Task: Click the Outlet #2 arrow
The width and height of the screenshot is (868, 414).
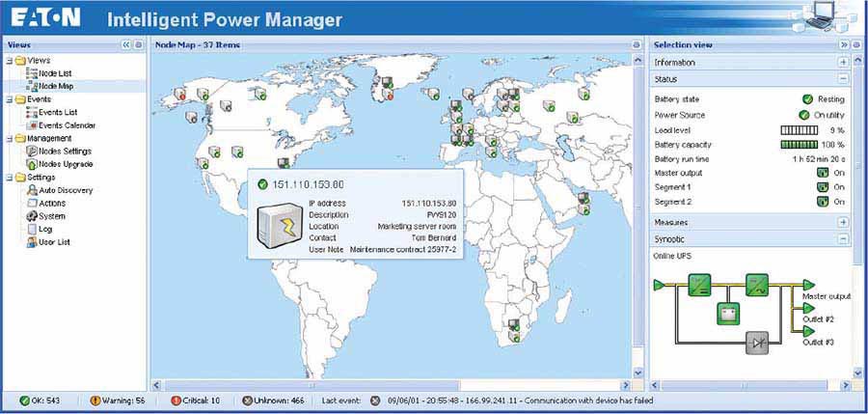Action: 809,308
